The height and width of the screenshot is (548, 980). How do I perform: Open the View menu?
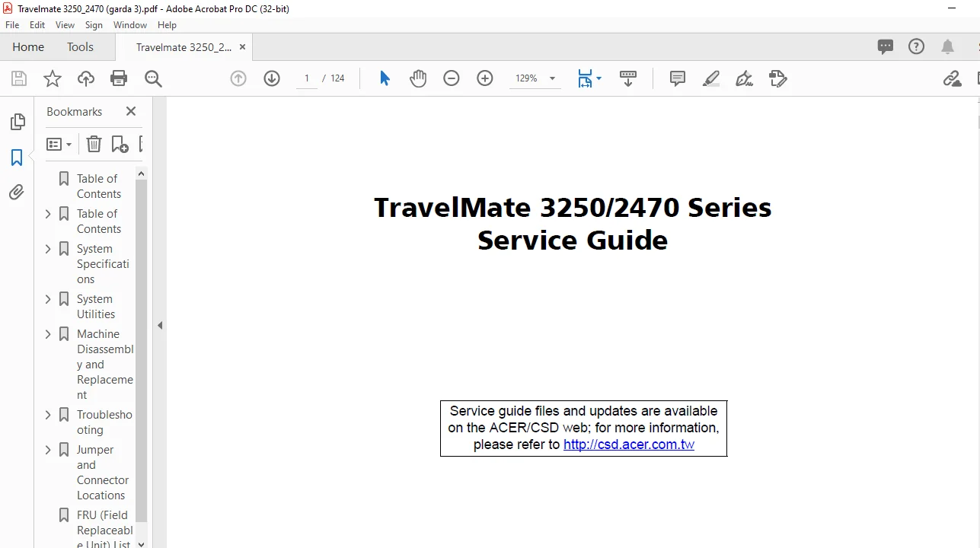point(65,25)
